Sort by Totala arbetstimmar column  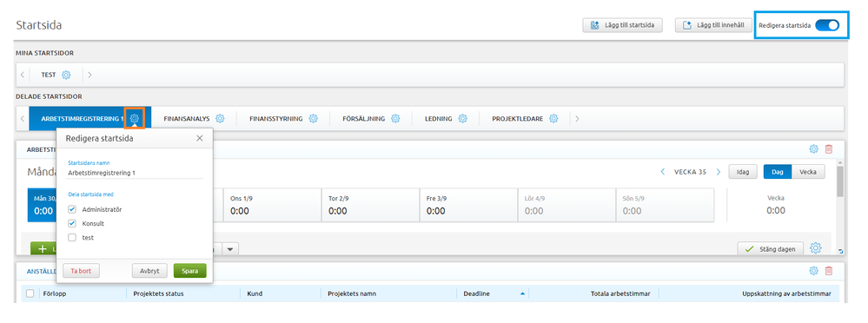620,293
